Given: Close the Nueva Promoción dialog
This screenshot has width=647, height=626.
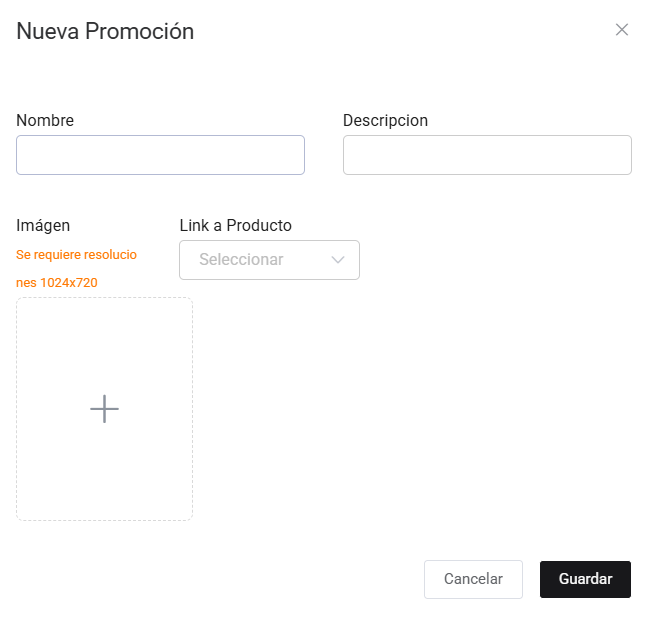Looking at the screenshot, I should 622,30.
